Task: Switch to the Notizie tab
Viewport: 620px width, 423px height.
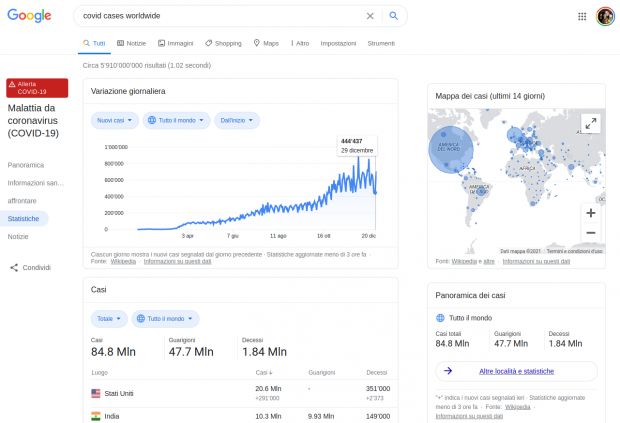Action: [x=131, y=43]
